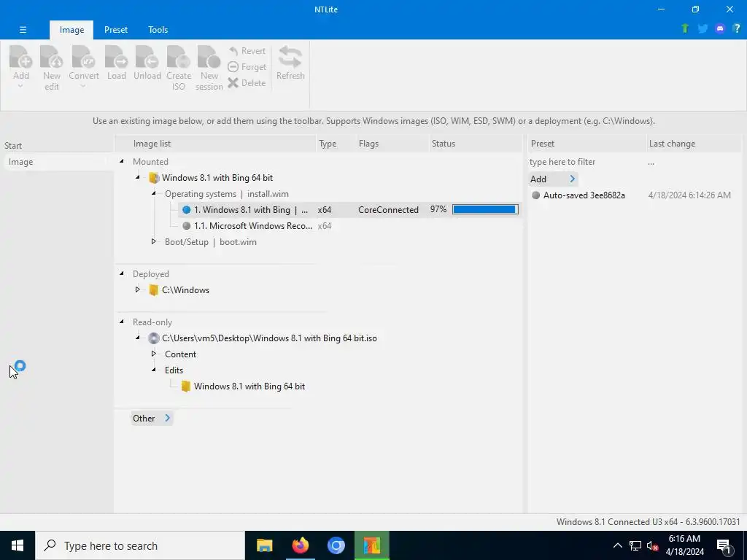The width and height of the screenshot is (747, 560).
Task: Collapse Operating systems install.wim node
Action: [x=153, y=193]
